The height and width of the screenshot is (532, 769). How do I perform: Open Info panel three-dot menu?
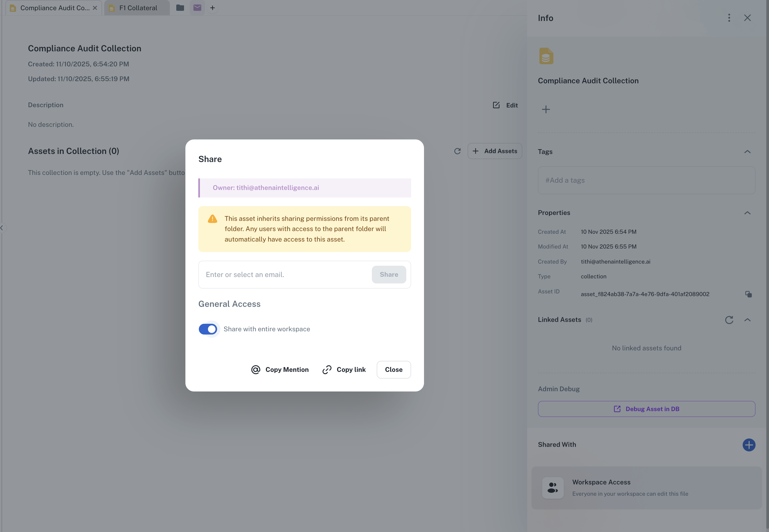[729, 18]
